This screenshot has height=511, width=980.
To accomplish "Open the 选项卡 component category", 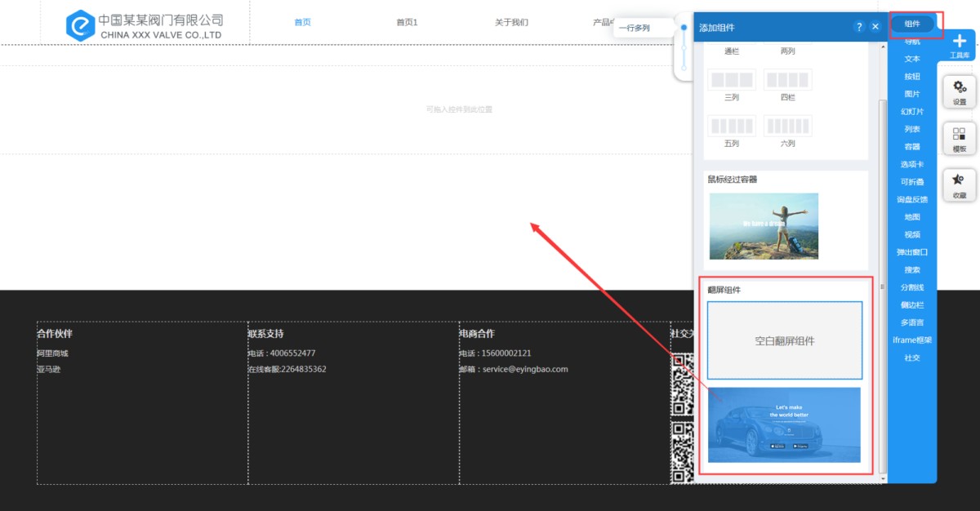I will point(912,164).
